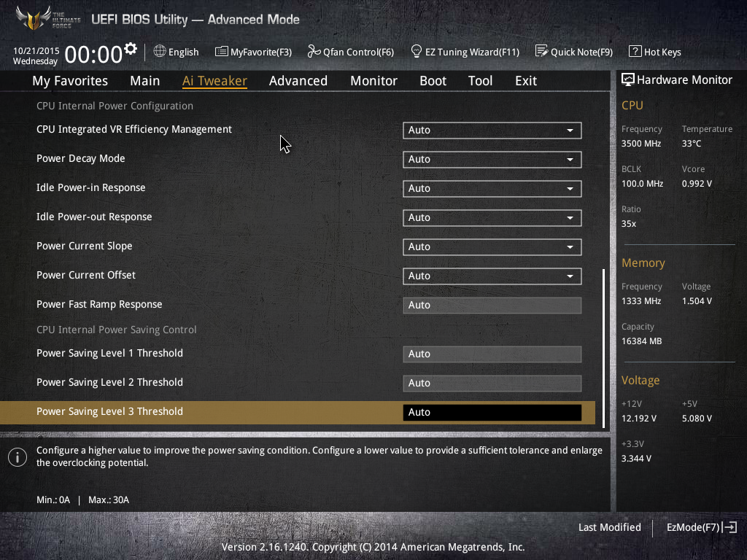Select Power Current Slope label
Viewport: 747px width, 560px height.
(85, 246)
